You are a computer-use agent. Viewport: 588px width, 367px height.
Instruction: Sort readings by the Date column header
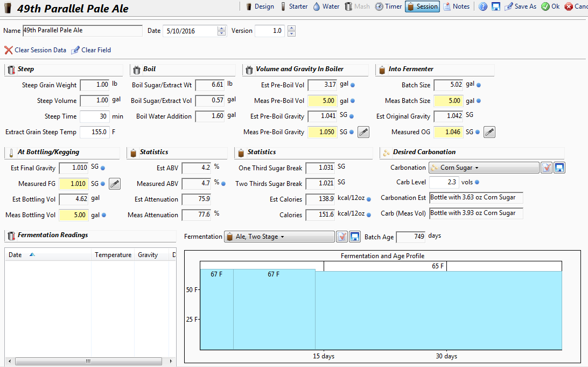(47, 255)
